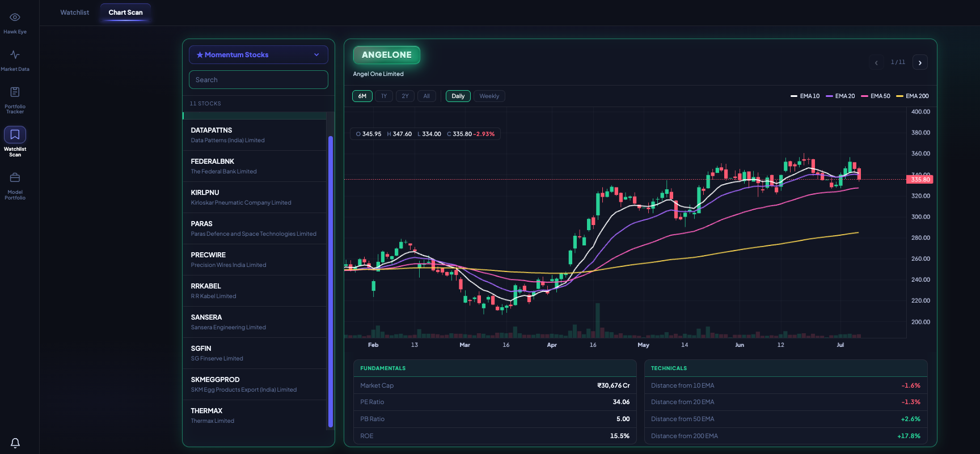Viewport: 980px width, 454px height.
Task: Click the dropdown chevron beside Momentum Stocks
Action: coord(316,55)
